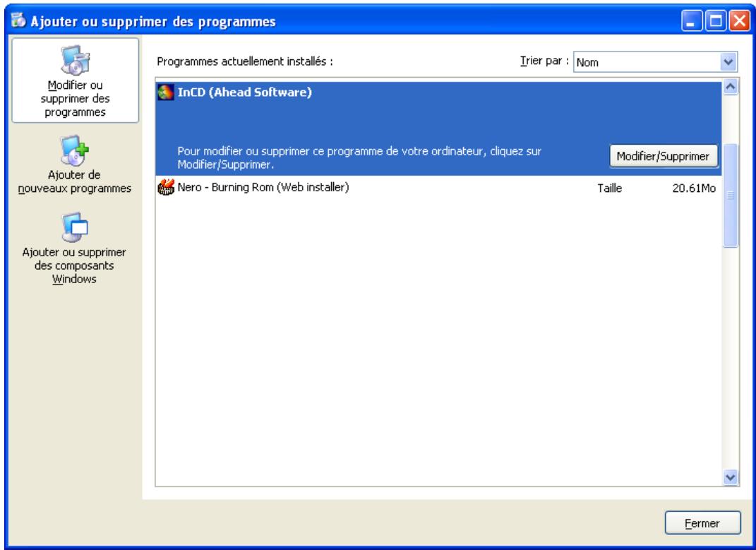Screen dimensions: 756x550
Task: Click the Nom sort combo box
Action: pyautogui.click(x=655, y=61)
